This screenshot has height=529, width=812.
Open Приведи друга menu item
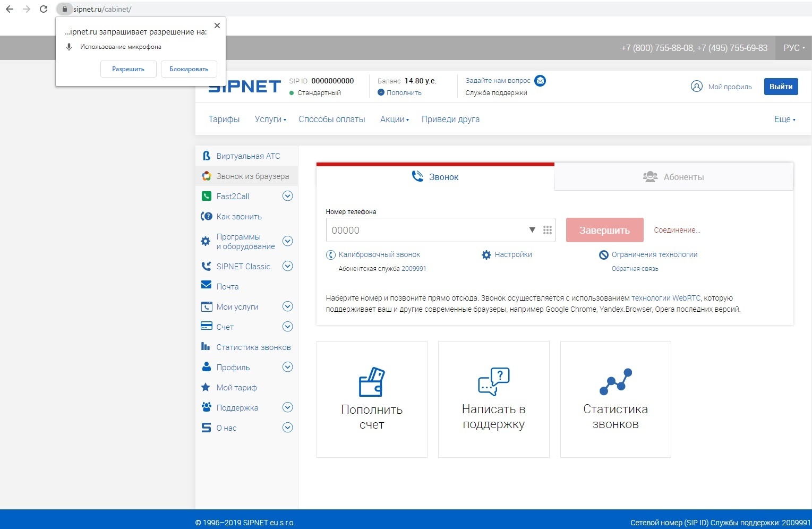tap(450, 119)
